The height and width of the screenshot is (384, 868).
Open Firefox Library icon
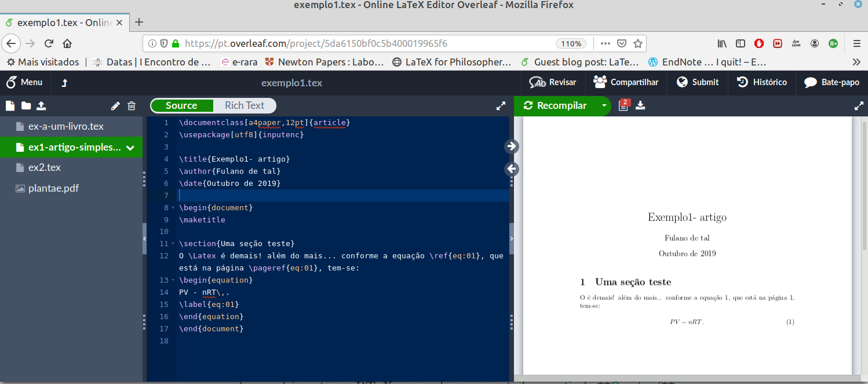tap(722, 43)
